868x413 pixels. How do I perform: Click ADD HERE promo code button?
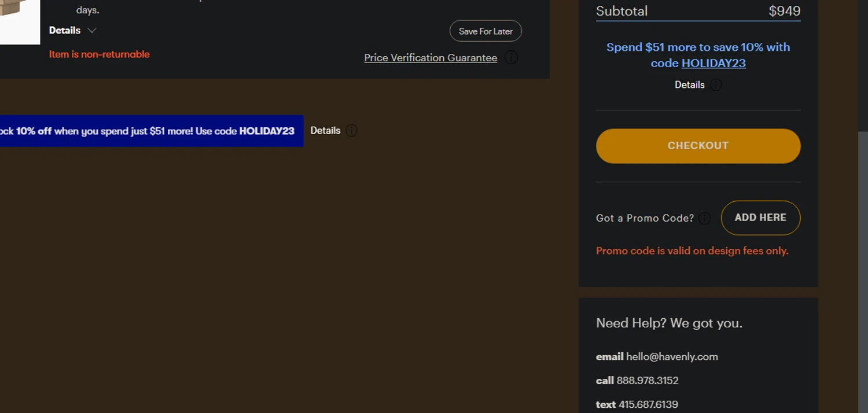click(760, 217)
